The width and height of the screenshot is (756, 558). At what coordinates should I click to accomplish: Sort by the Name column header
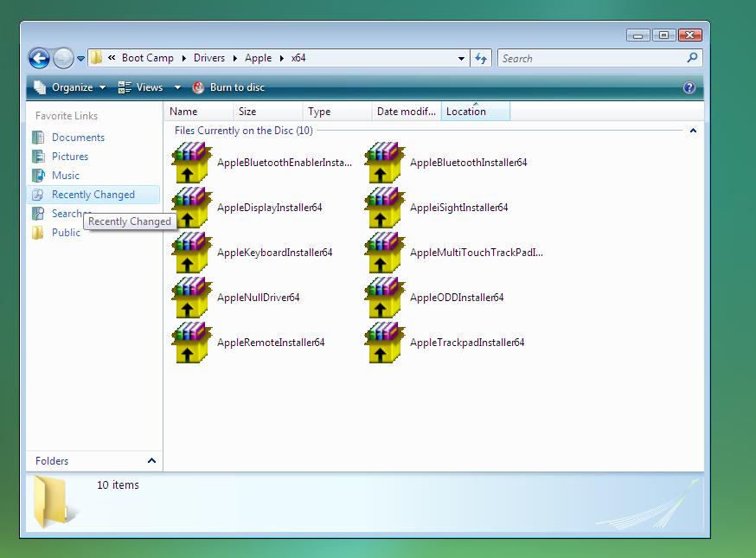click(x=198, y=112)
